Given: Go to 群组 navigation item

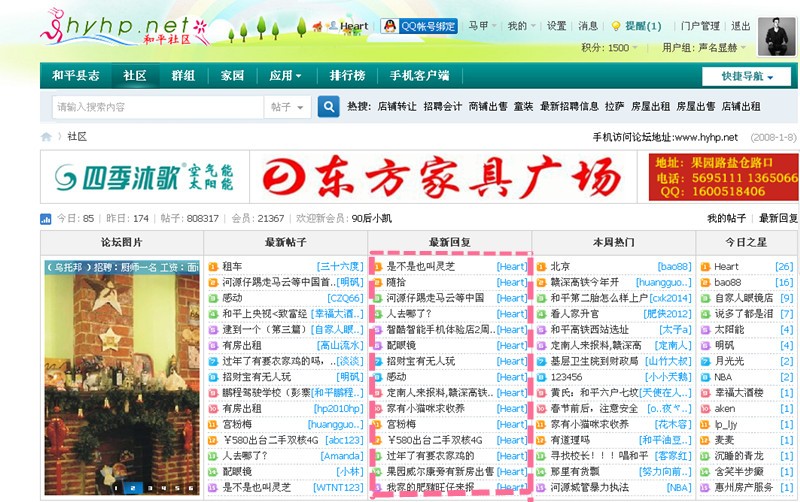Looking at the screenshot, I should point(183,76).
